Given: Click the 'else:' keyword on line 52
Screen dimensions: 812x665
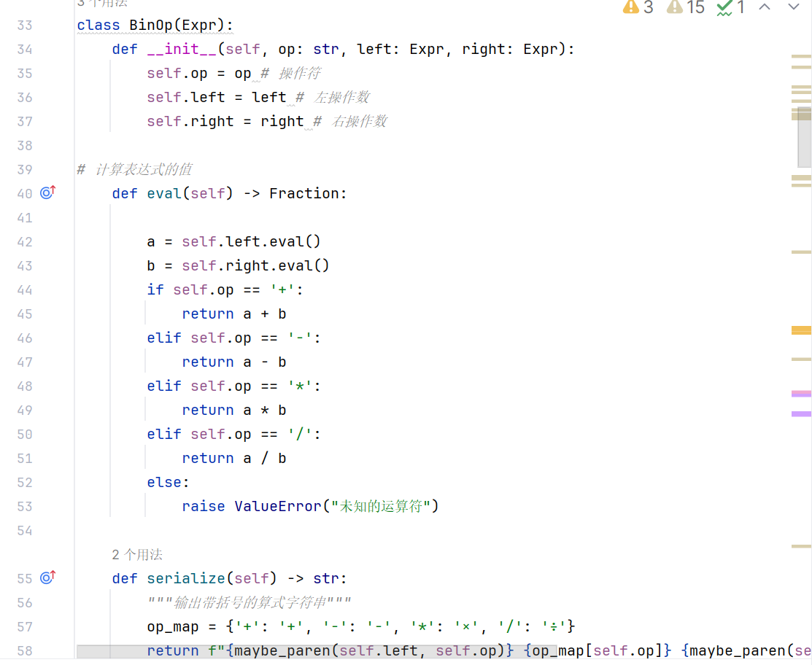Looking at the screenshot, I should [169, 482].
